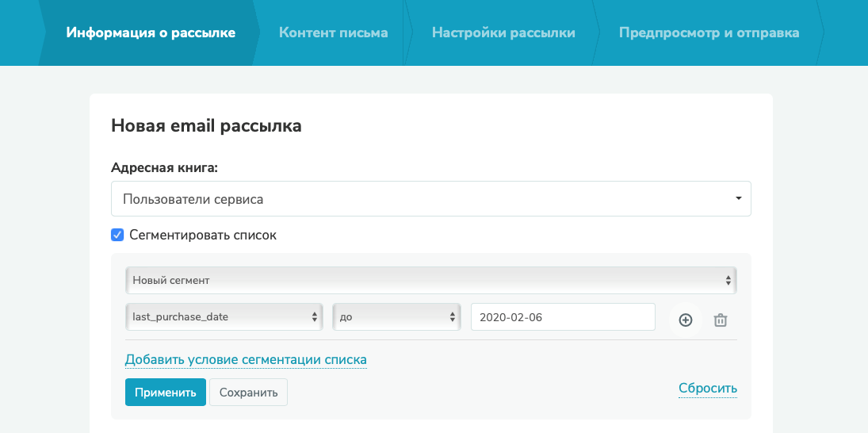Click the Сбросить link
The width and height of the screenshot is (868, 433).
(708, 388)
